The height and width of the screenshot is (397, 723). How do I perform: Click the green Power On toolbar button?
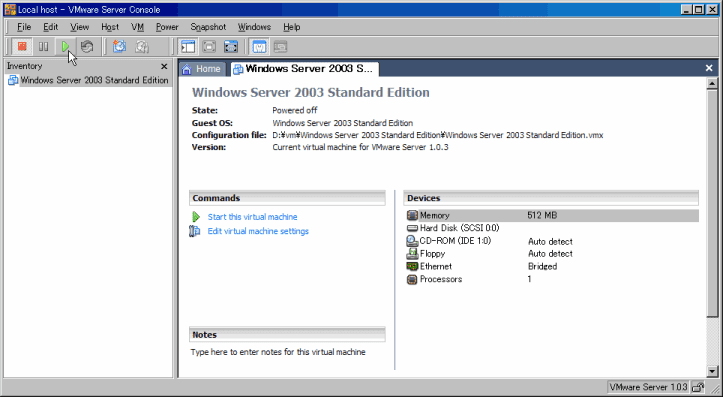click(65, 46)
